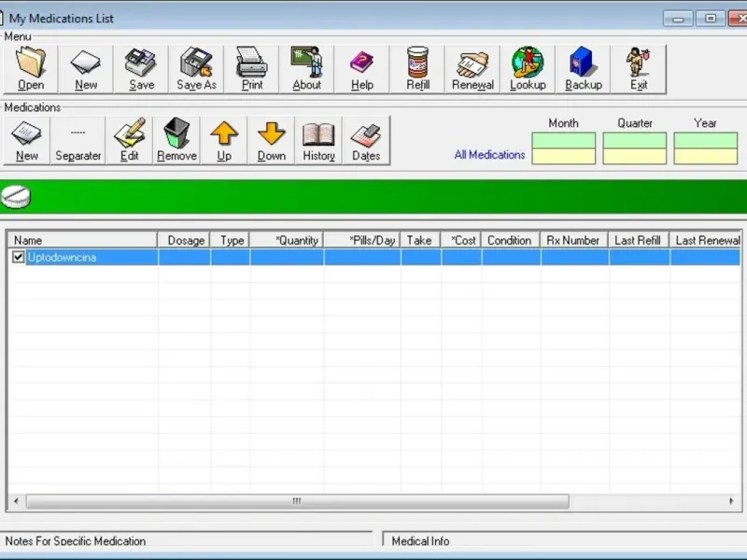Screen dimensions: 747x560
Task: Click the *Pills/Day column header
Action: [x=362, y=241]
